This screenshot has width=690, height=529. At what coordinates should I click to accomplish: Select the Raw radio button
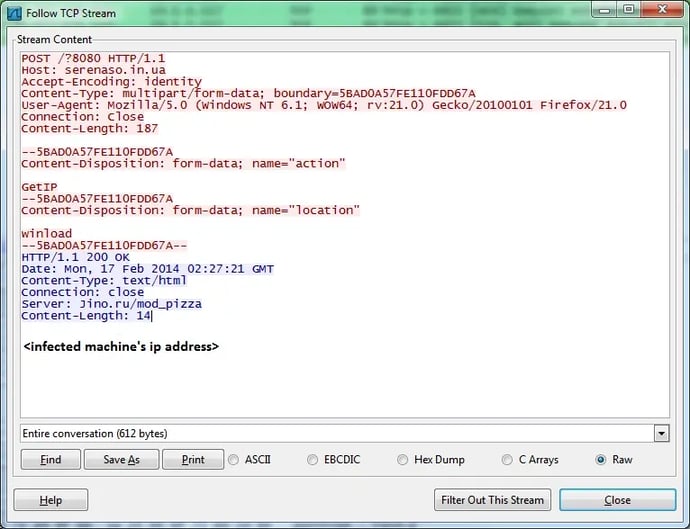pos(601,460)
